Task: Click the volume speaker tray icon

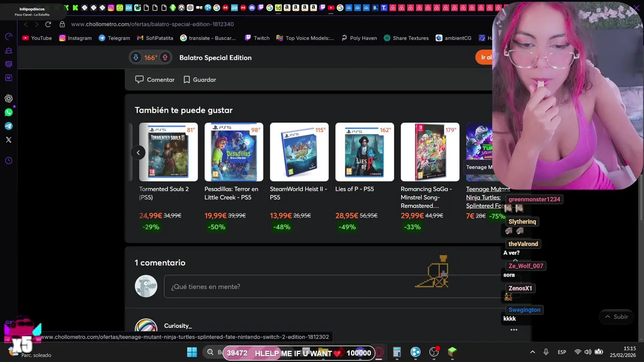Action: click(587, 352)
